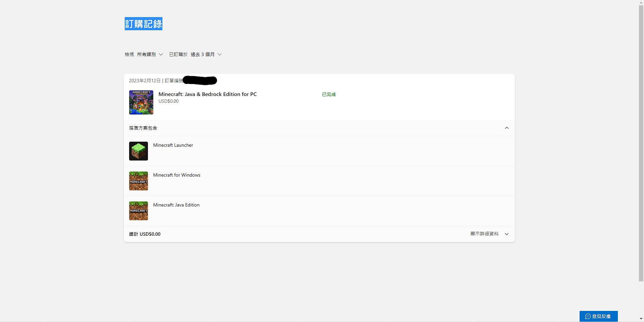Viewport: 644px width, 322px height.
Task: Click the 意見反應 feedback button
Action: pos(598,316)
